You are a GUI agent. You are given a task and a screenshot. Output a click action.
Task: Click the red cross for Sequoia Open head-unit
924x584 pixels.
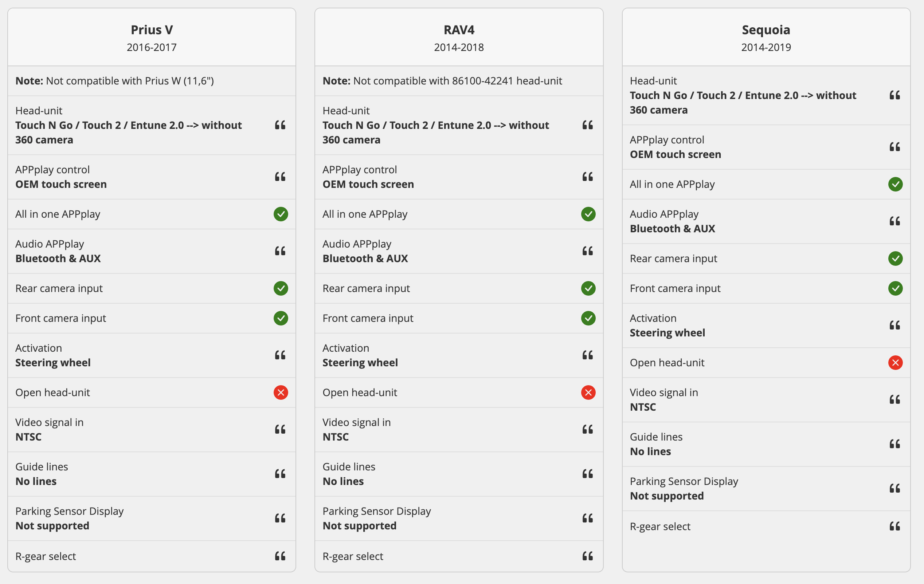(896, 363)
